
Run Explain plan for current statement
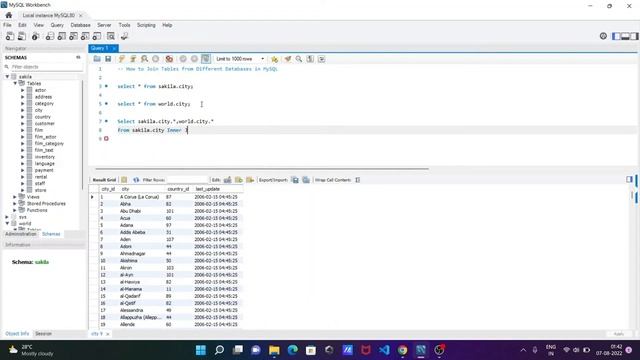(x=144, y=59)
